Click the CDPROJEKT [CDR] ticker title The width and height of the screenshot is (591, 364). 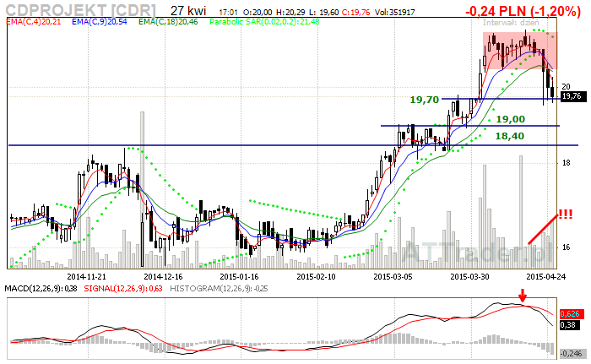click(81, 10)
